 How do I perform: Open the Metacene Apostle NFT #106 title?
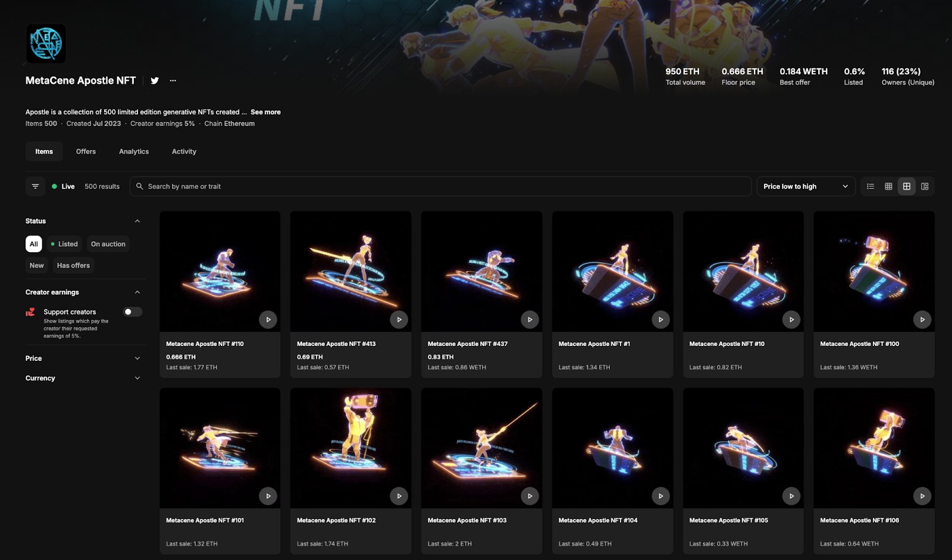(859, 521)
